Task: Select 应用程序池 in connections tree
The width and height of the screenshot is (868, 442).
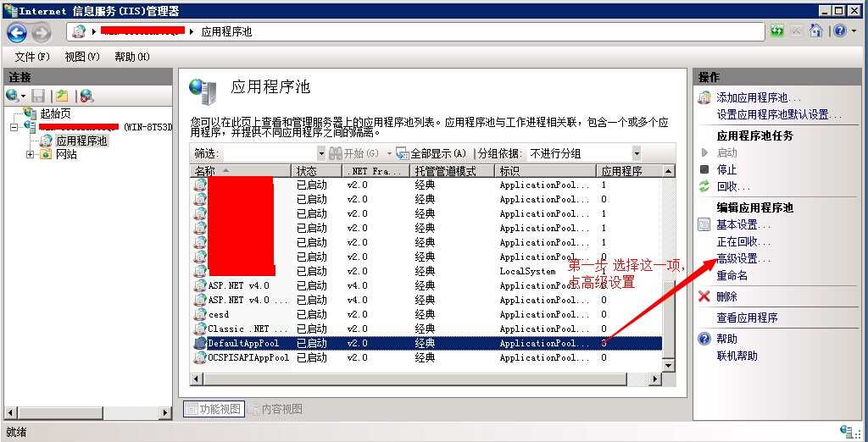Action: 81,141
